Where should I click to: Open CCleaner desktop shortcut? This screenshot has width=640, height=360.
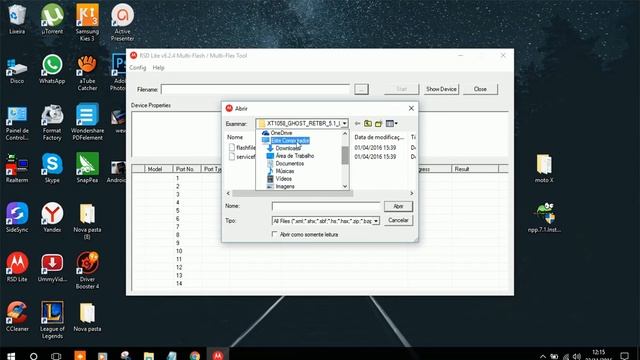(17, 317)
